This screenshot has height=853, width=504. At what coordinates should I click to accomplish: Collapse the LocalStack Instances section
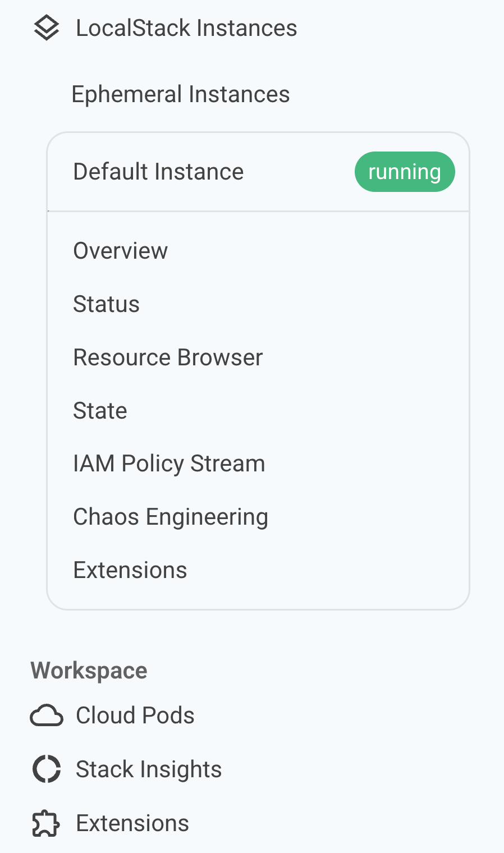pyautogui.click(x=187, y=27)
